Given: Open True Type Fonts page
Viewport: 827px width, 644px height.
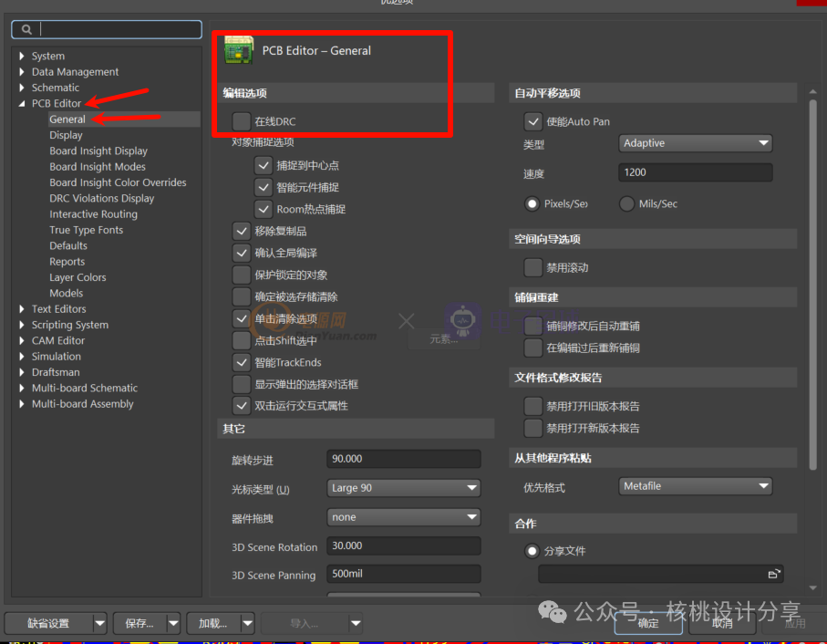Looking at the screenshot, I should [x=87, y=230].
